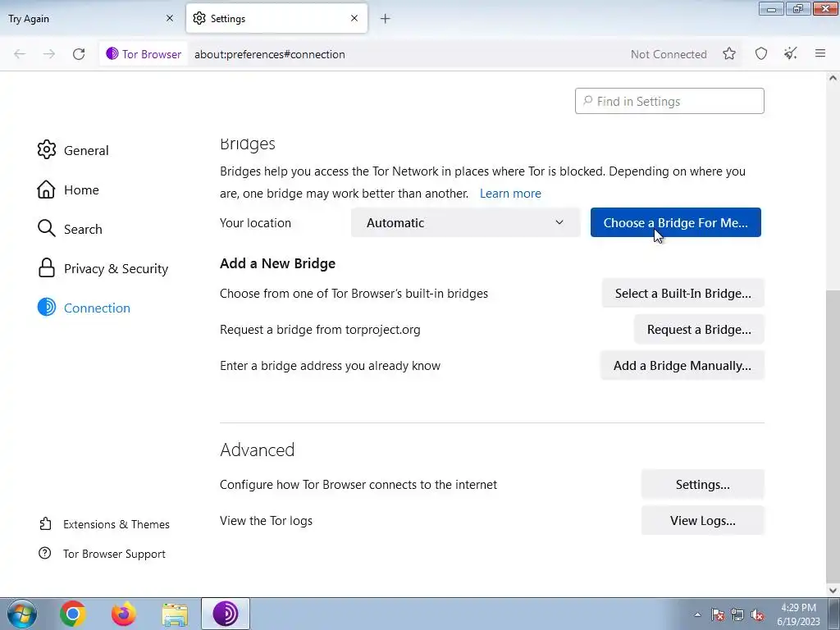Open the Windows Start menu orb

(x=21, y=614)
